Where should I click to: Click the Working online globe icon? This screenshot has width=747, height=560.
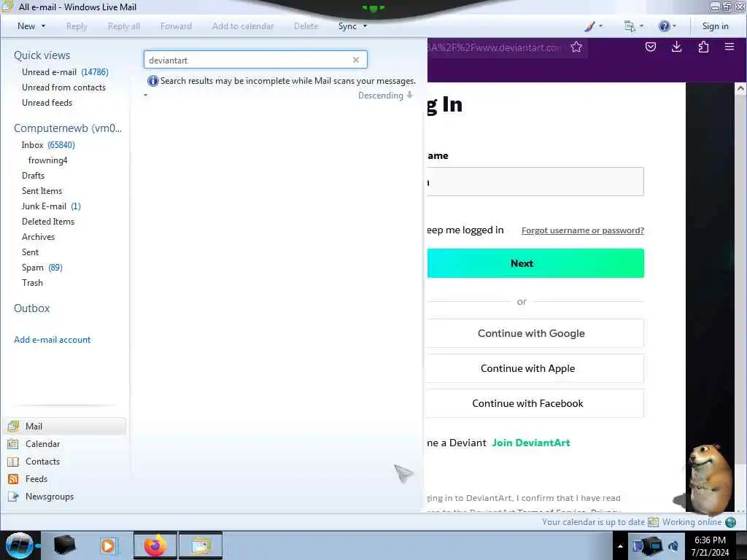730,522
